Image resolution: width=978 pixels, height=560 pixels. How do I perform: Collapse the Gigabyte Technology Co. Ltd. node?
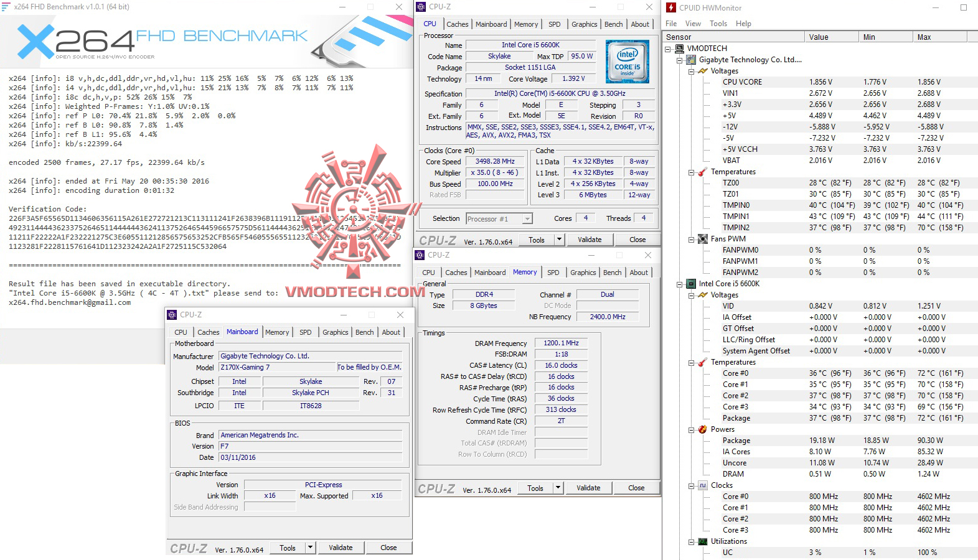(680, 60)
